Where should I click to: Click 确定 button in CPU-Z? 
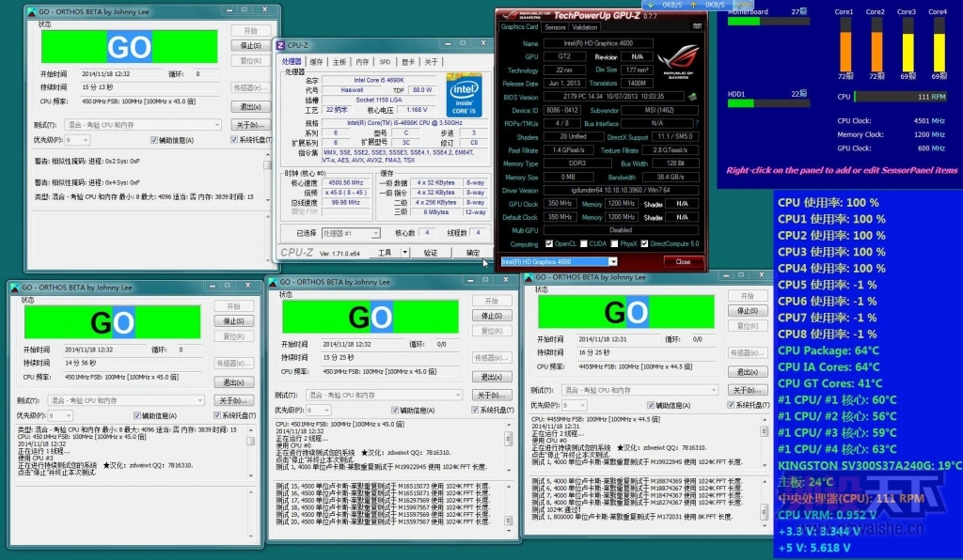point(473,253)
